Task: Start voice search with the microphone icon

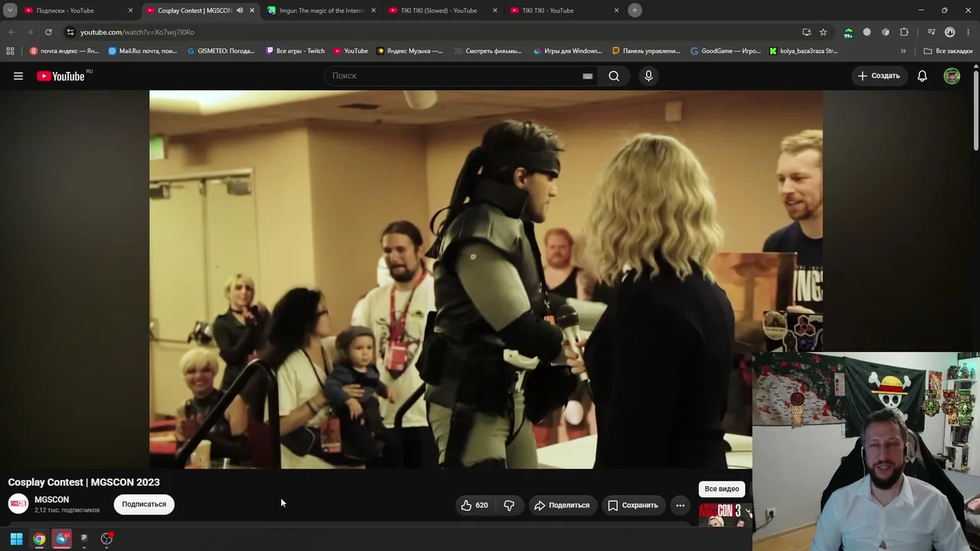Action: (x=648, y=76)
